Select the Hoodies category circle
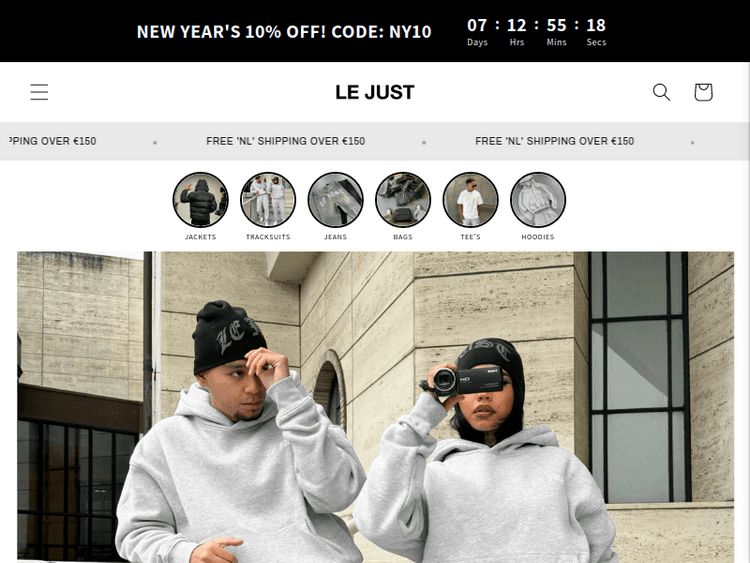This screenshot has height=563, width=750. (x=538, y=199)
